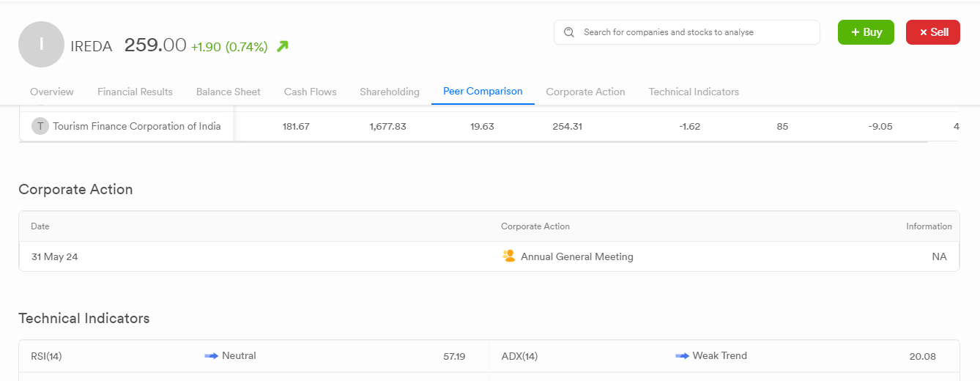
Task: Click the search magnifier icon
Action: [x=569, y=32]
